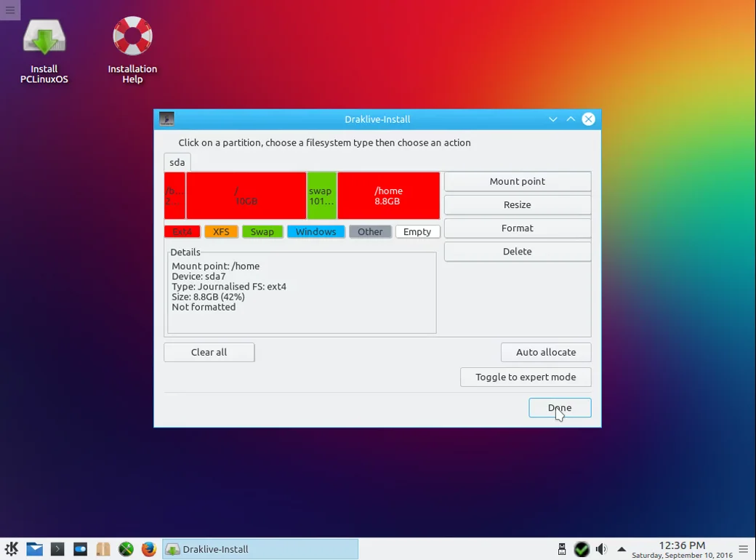The height and width of the screenshot is (560, 756).
Task: Choose the XFS filesystem type
Action: [x=221, y=231]
